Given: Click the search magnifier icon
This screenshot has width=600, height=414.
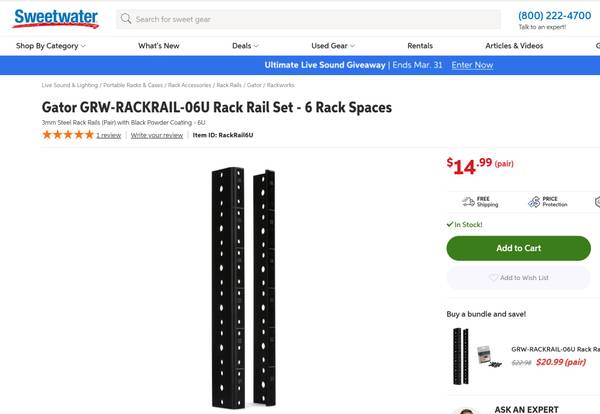Looking at the screenshot, I should [x=125, y=19].
